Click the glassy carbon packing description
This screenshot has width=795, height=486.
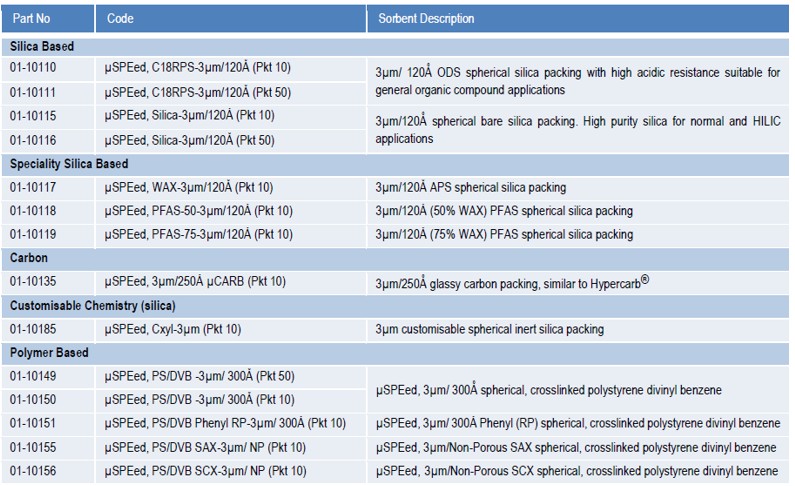(512, 282)
